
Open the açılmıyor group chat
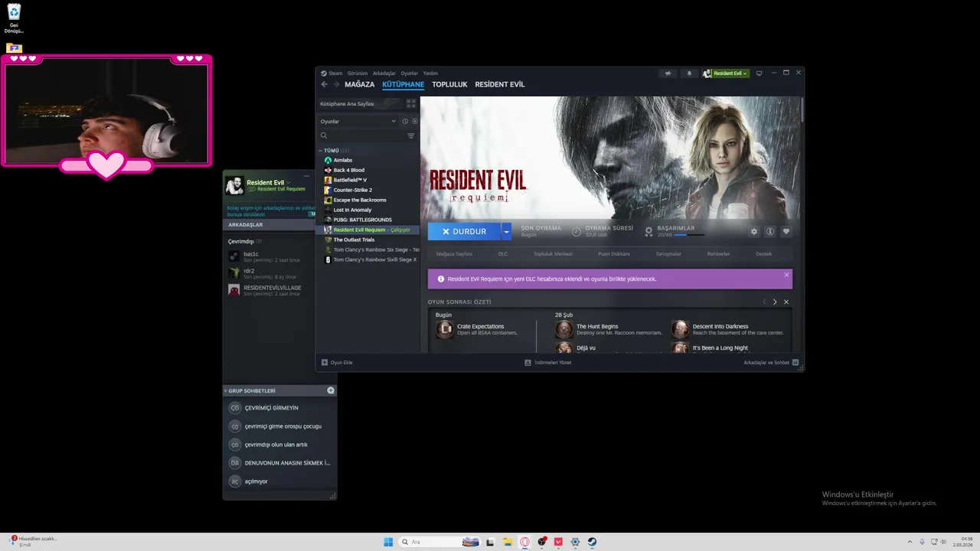(x=279, y=481)
